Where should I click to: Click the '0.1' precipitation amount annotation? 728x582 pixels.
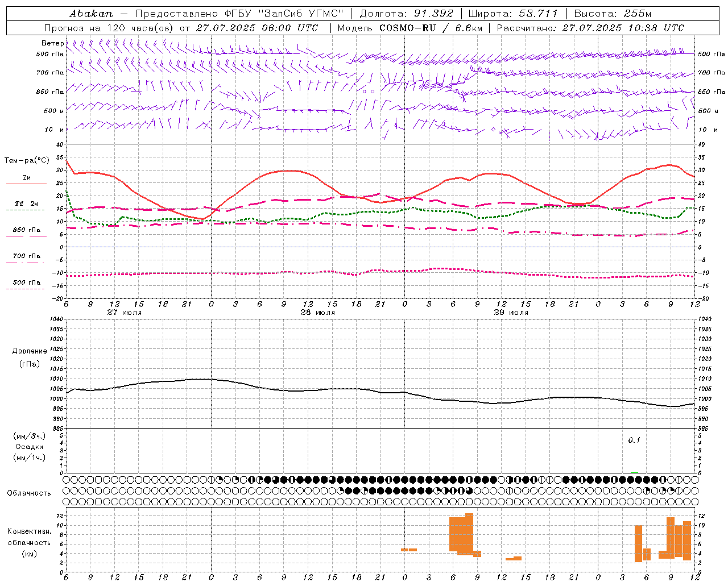634,440
